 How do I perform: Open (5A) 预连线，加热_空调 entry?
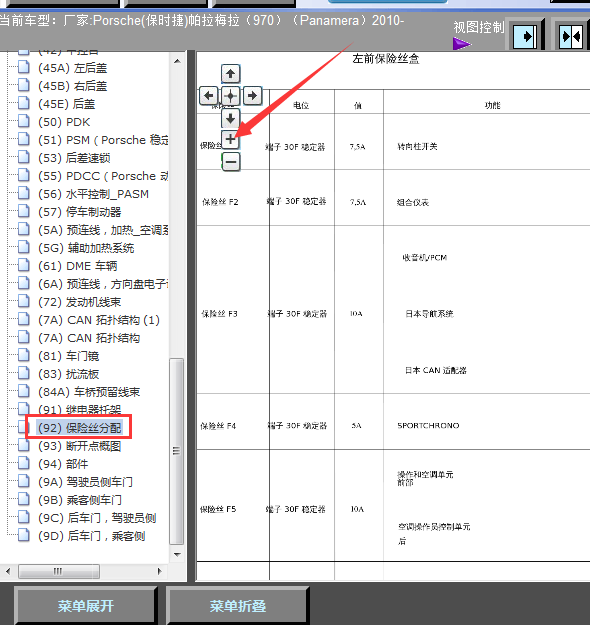click(103, 230)
